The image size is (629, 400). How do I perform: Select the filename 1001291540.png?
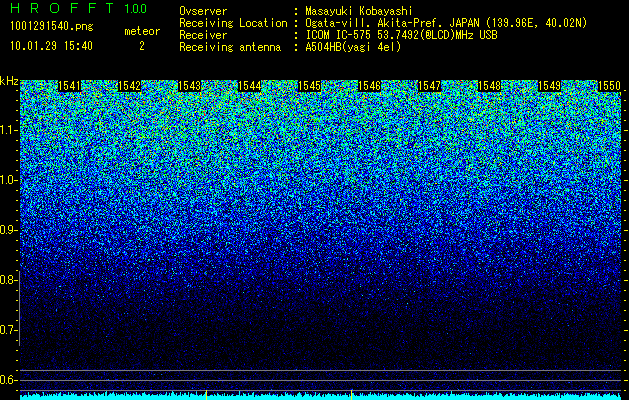[52, 26]
